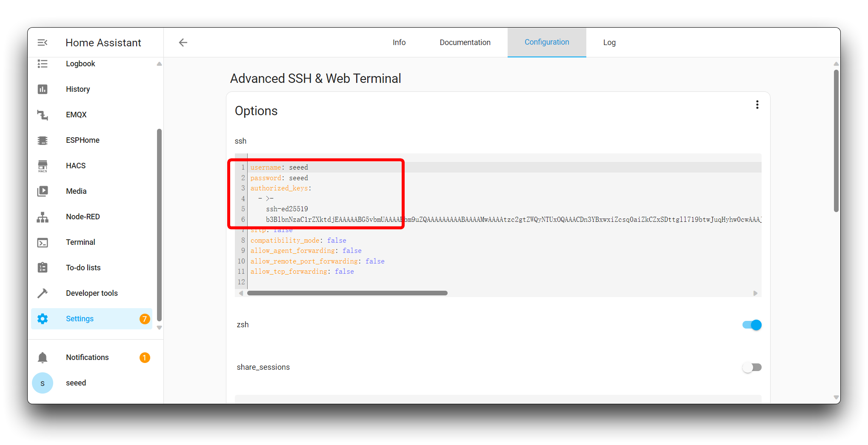Viewport: 868px width, 445px height.
Task: Click the Terminal console icon
Action: [43, 242]
